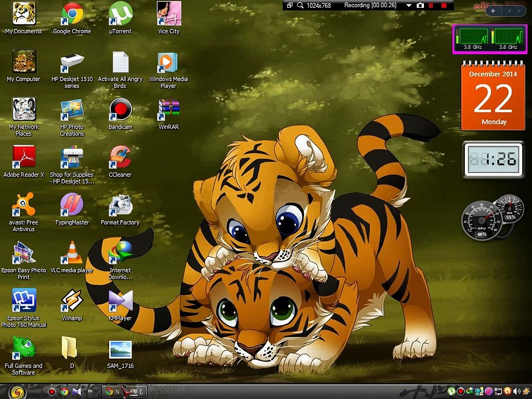The height and width of the screenshot is (399, 532).
Task: Open the HP Photo Creations shortcut
Action: pos(72,117)
